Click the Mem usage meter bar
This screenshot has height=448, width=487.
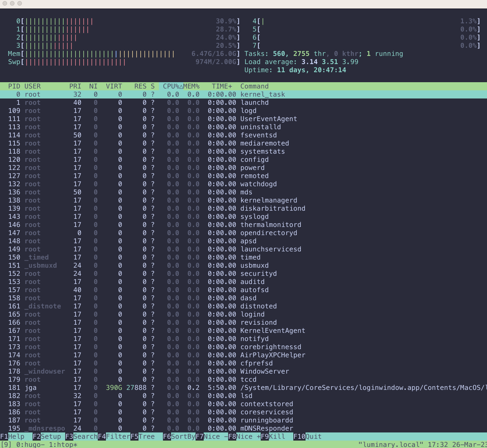(100, 54)
